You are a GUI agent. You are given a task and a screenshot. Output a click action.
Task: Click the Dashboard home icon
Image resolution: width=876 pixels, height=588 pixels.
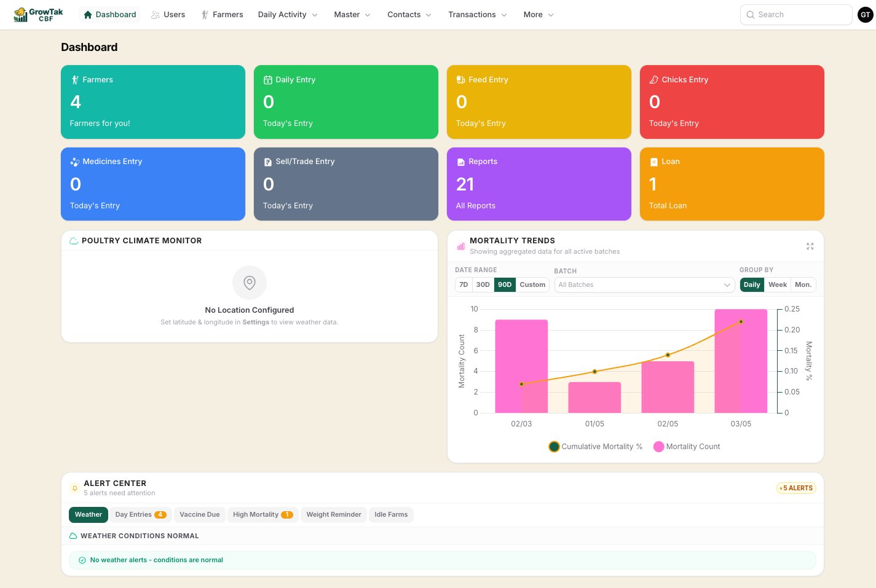(x=88, y=15)
